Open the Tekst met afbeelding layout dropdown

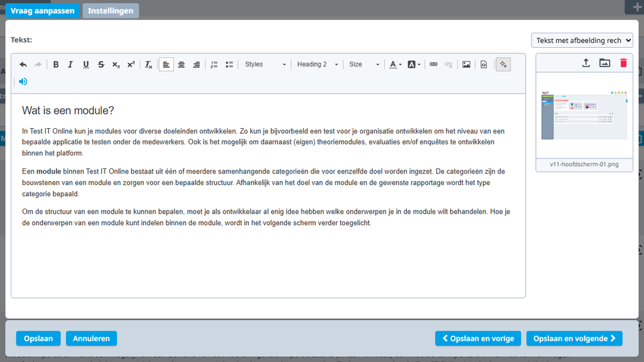coord(582,40)
